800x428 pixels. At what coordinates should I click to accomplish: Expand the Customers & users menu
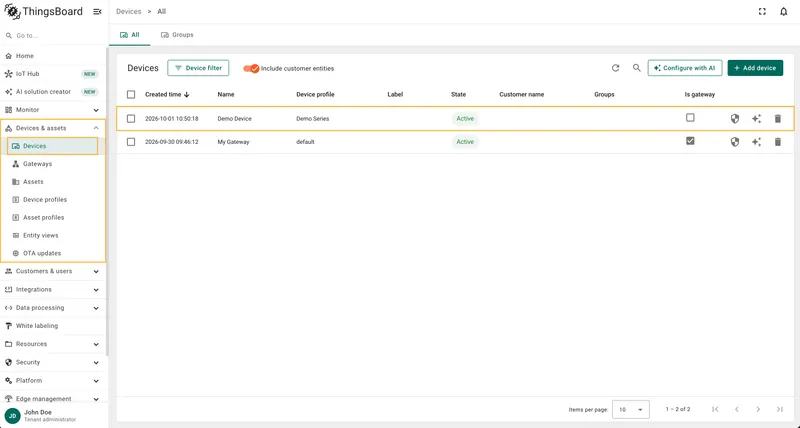point(52,271)
